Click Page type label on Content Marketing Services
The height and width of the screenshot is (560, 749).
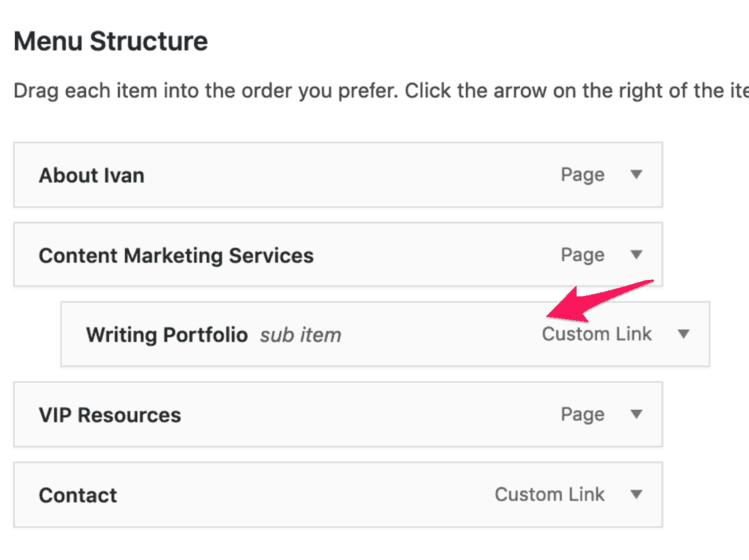(x=583, y=255)
